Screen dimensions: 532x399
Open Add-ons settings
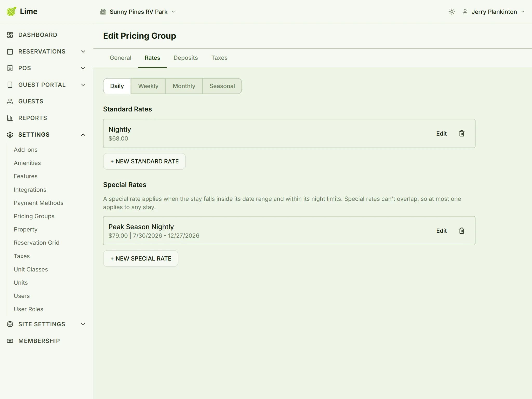pyautogui.click(x=25, y=150)
